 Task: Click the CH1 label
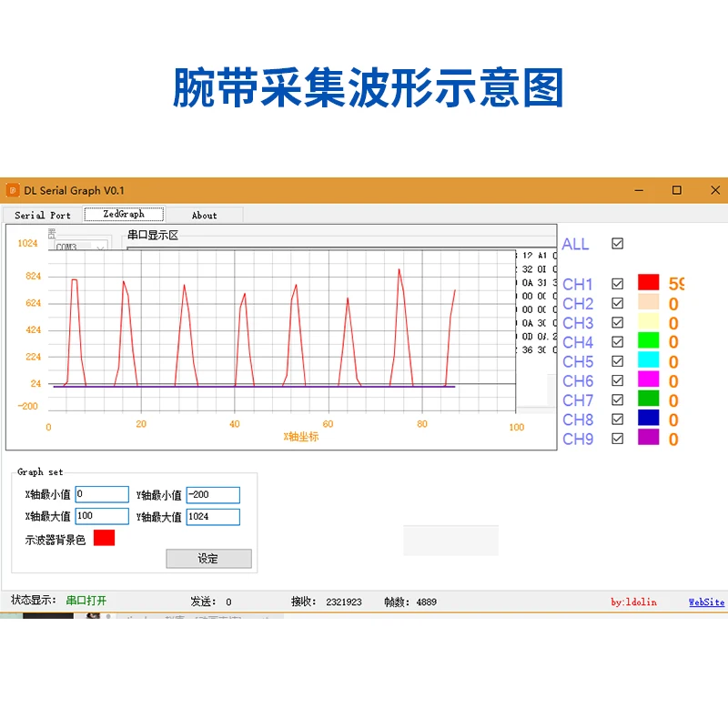578,284
